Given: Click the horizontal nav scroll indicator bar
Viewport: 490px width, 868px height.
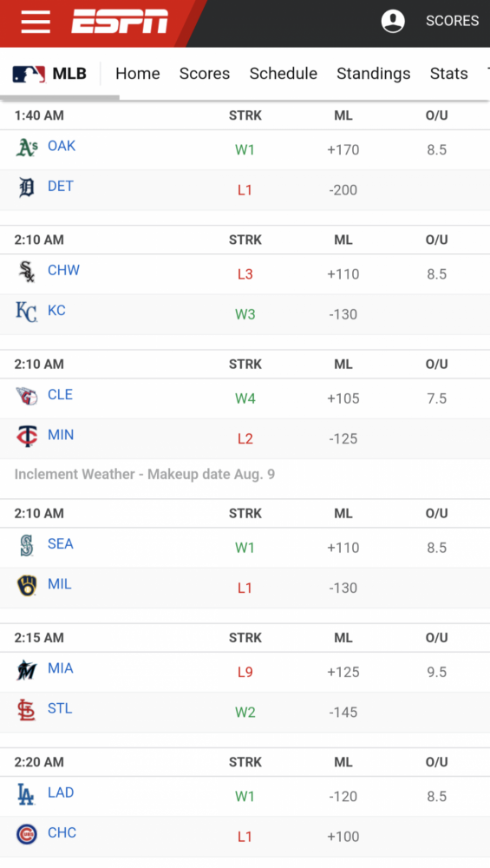Looking at the screenshot, I should [60, 98].
